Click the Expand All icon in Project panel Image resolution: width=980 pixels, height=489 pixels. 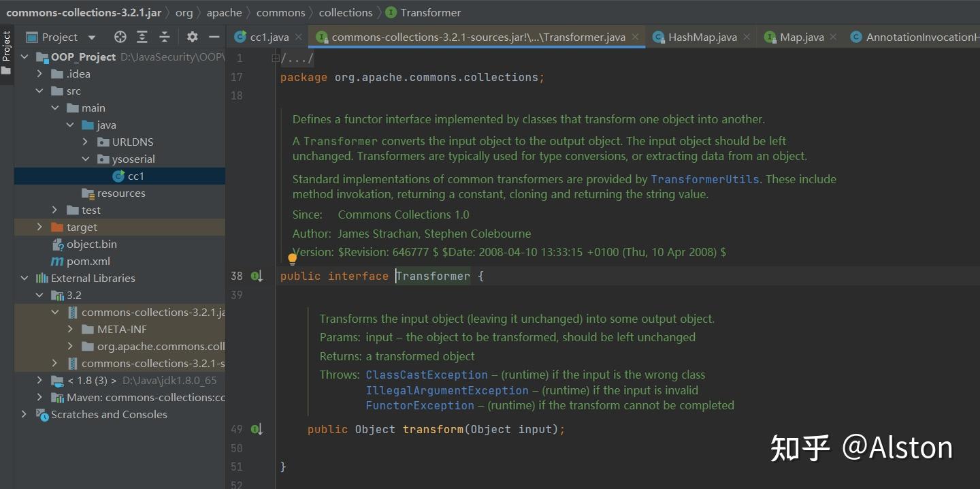[142, 37]
